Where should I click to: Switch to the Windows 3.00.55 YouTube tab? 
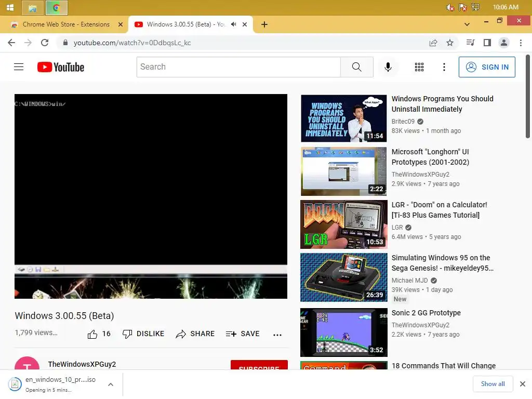tap(186, 24)
